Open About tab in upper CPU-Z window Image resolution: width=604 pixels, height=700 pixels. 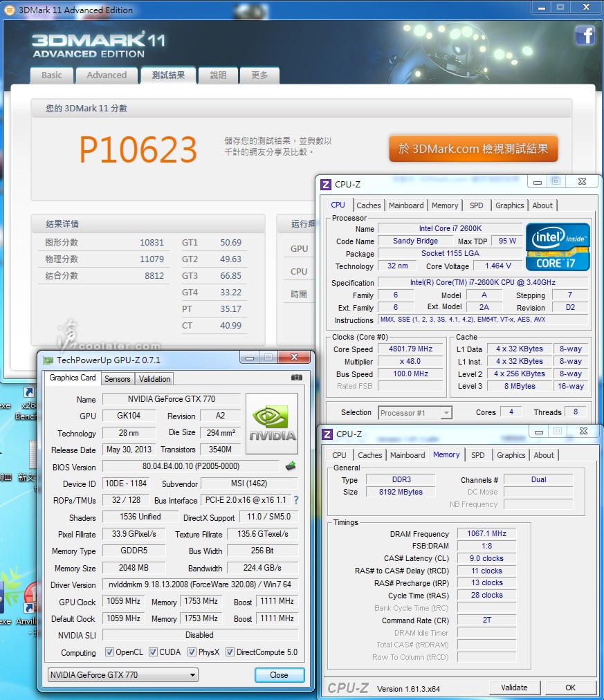[542, 205]
